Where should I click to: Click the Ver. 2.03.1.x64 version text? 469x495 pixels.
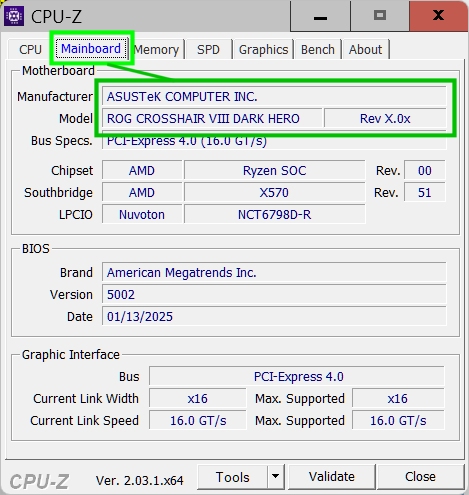(x=139, y=481)
